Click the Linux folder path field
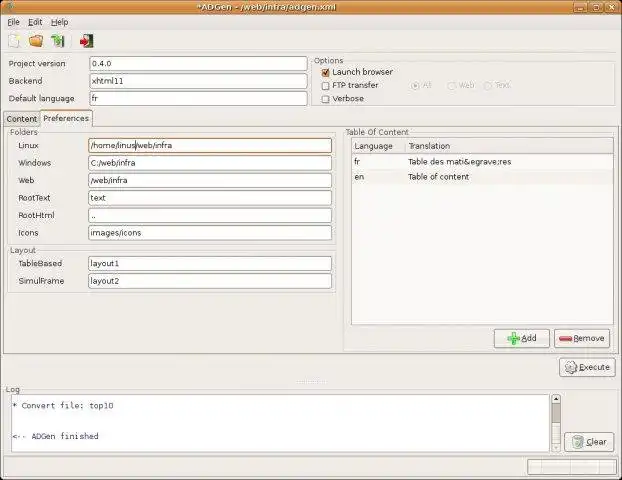Viewport: 622px width, 480px height. click(210, 145)
